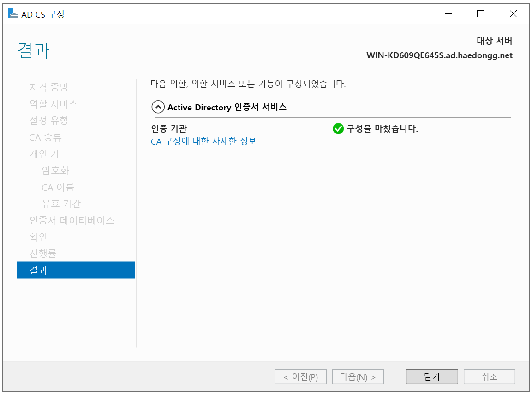Screen dimensions: 532x394
Task: Click the 닫기 button
Action: [x=432, y=376]
